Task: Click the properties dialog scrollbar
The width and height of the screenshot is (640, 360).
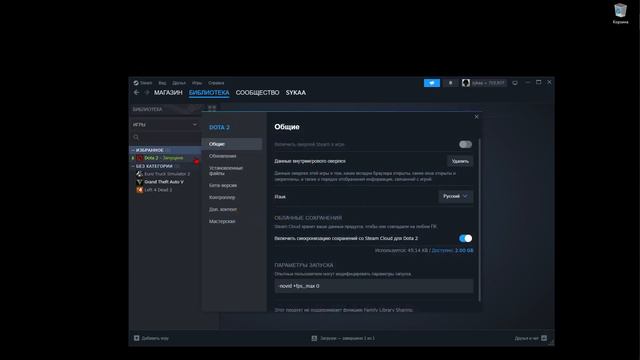Action: pos(480,220)
